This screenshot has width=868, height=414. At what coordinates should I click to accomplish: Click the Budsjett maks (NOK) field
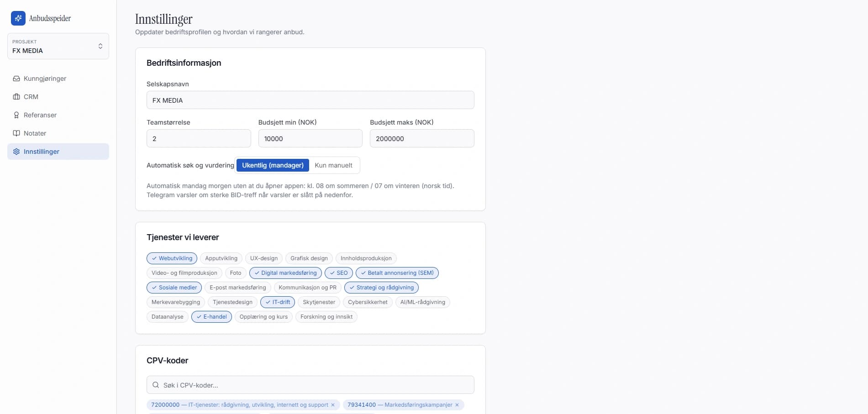(x=422, y=138)
